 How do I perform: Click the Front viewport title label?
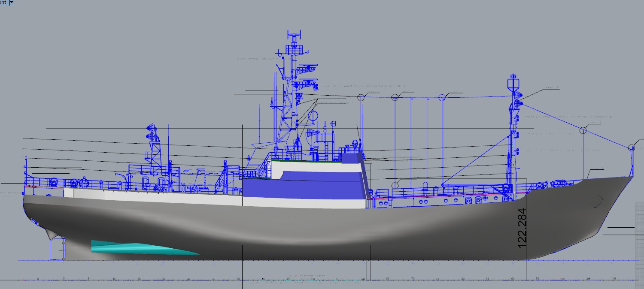point(3,2)
